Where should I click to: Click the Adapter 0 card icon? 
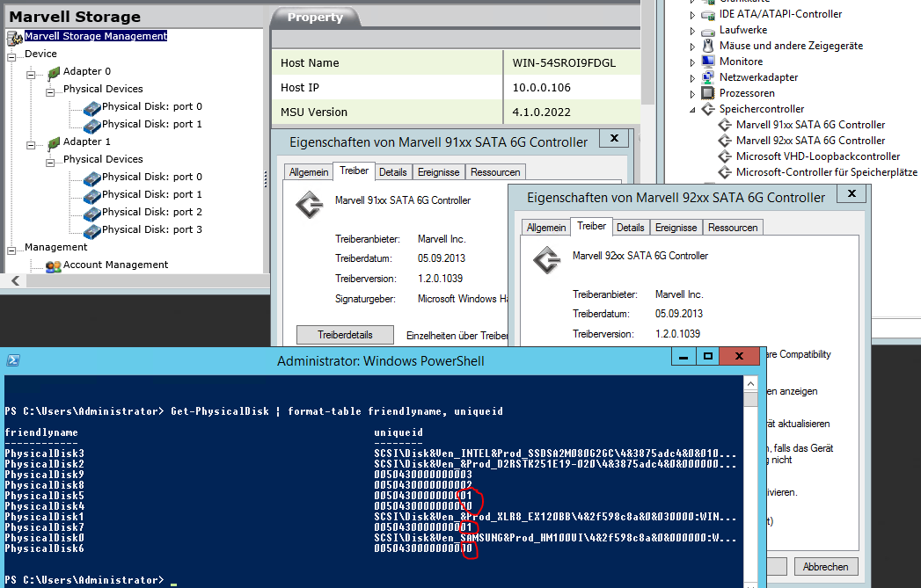coord(54,73)
